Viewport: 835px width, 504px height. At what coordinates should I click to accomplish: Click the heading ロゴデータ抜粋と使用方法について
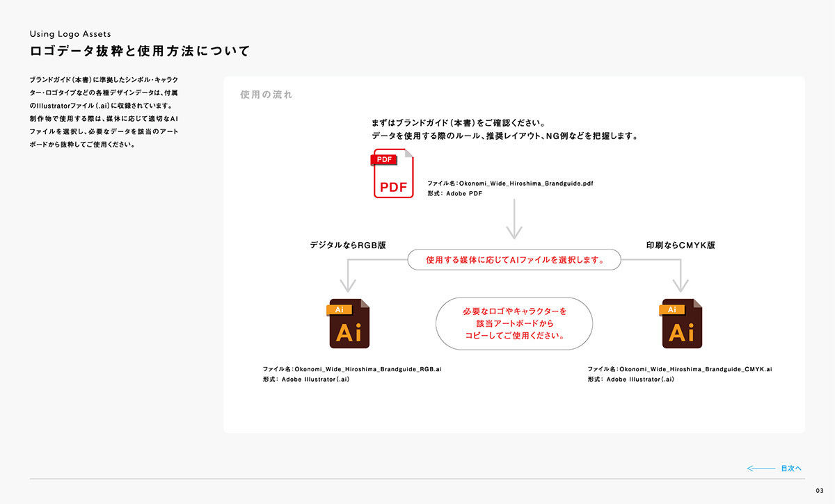pos(139,51)
